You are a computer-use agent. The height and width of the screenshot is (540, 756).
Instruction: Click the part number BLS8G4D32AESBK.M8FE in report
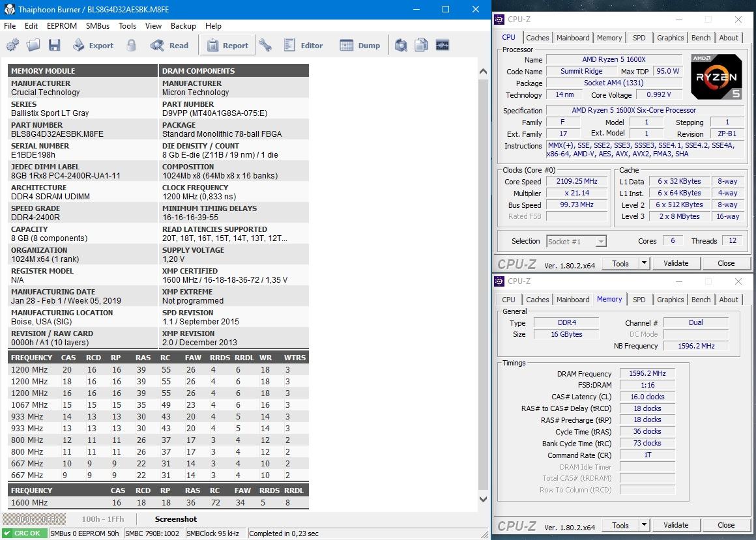pyautogui.click(x=57, y=134)
